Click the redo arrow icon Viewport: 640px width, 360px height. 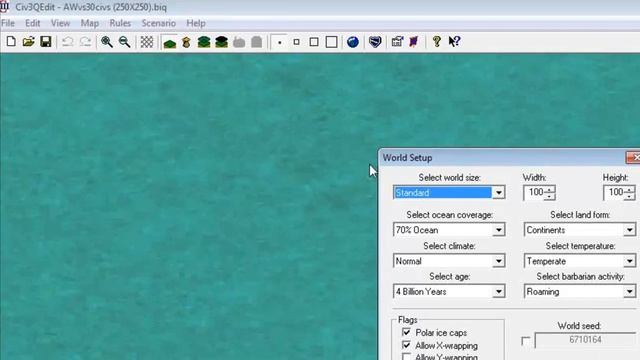click(x=85, y=42)
